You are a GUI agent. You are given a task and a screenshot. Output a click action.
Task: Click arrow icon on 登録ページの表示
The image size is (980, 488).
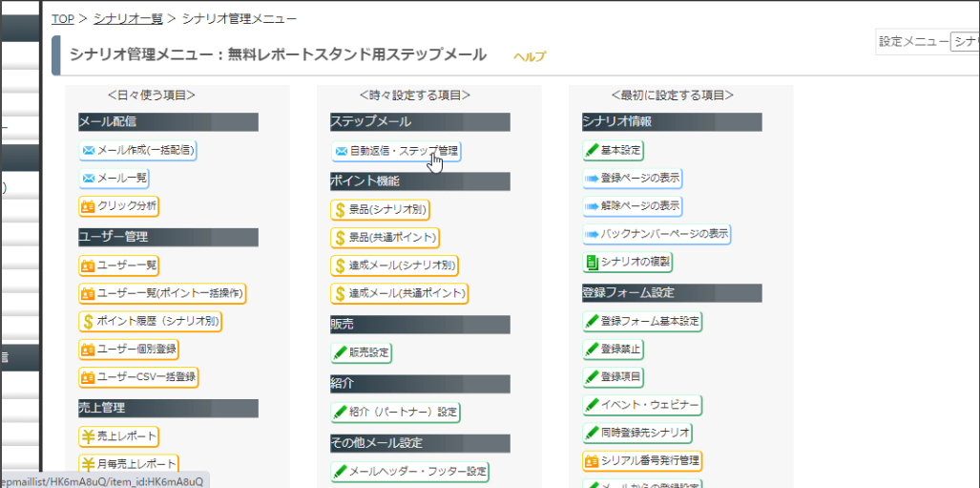592,179
